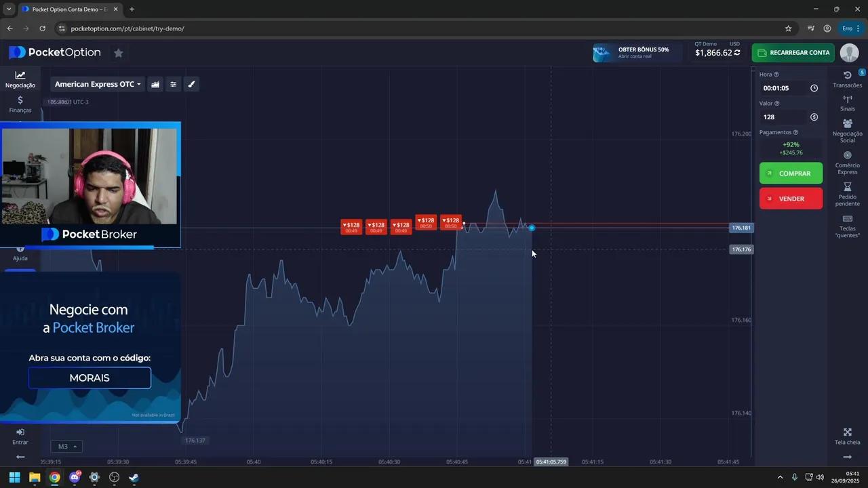Open Chrome media control icon

(x=811, y=28)
